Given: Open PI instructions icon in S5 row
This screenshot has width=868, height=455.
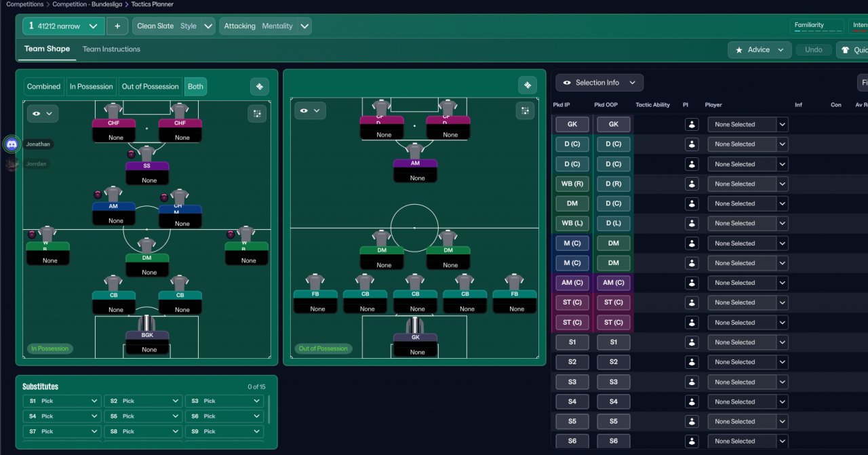Looking at the screenshot, I should tap(692, 421).
